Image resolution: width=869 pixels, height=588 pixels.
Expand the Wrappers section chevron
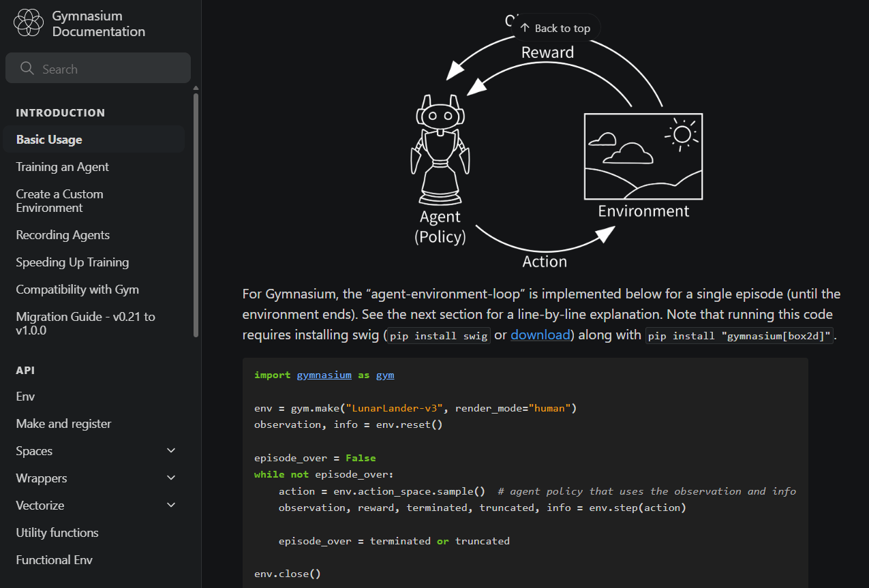[x=171, y=478]
